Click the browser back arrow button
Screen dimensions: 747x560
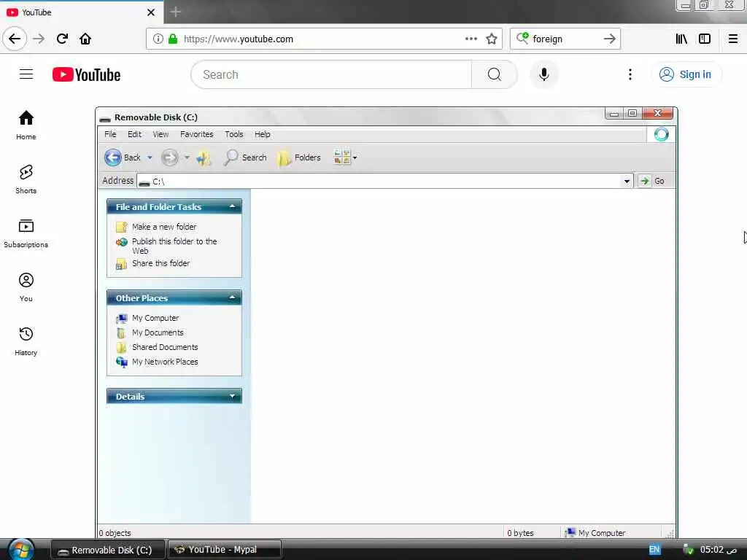tap(15, 39)
